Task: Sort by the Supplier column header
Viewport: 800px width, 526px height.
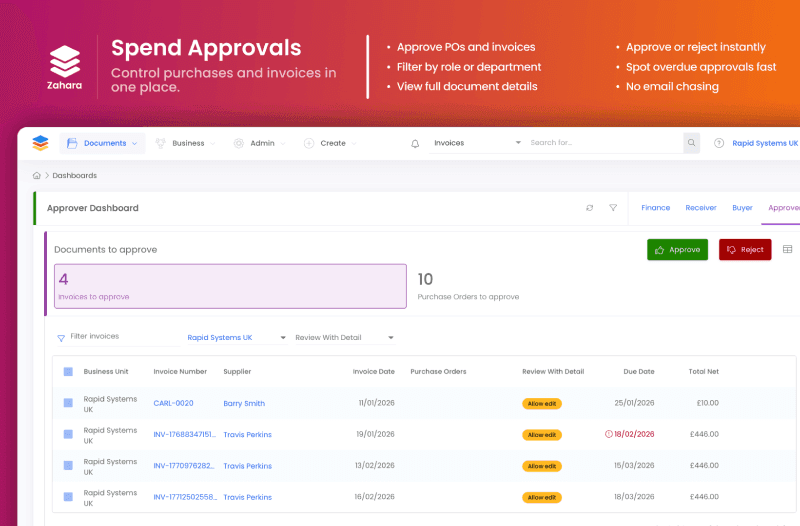Action: 237,371
